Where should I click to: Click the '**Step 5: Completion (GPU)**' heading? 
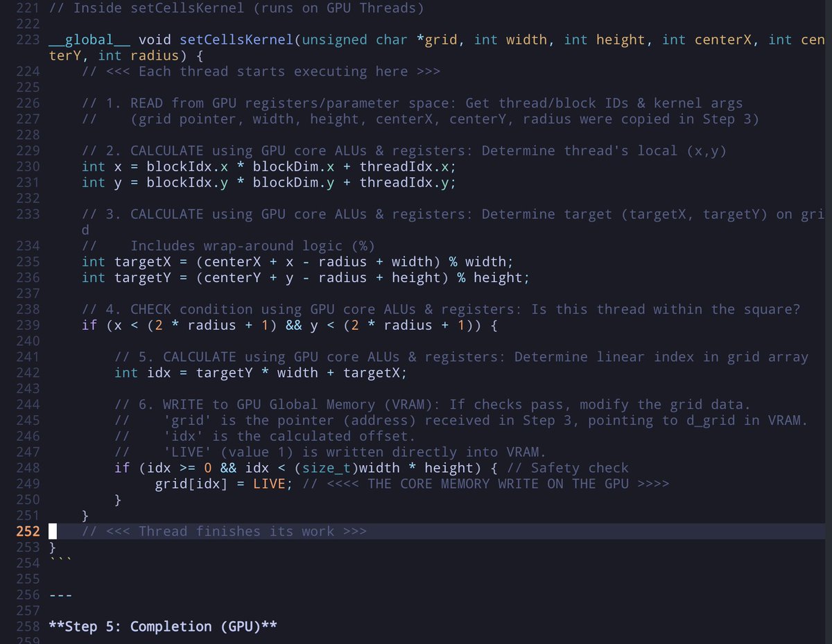(x=163, y=627)
